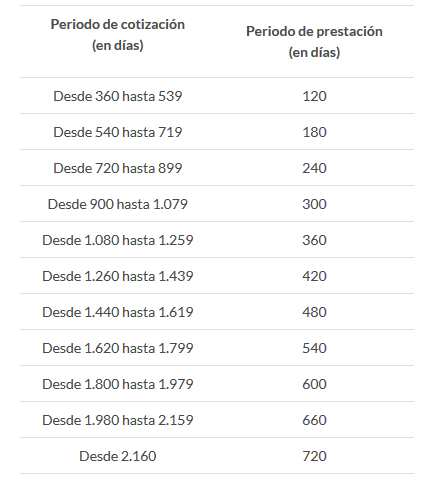428x491 pixels.
Task: Select the 'Desde 1.620 hasta 1.799' cell
Action: click(x=118, y=348)
